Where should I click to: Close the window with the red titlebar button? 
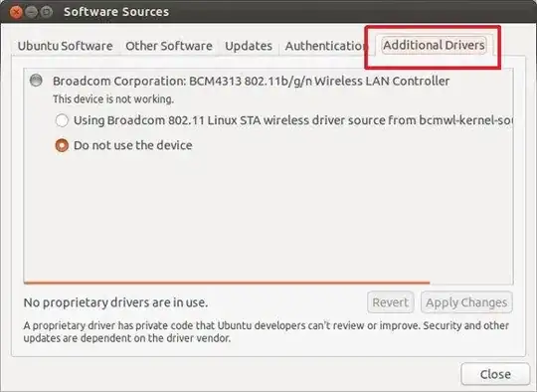tap(16, 12)
